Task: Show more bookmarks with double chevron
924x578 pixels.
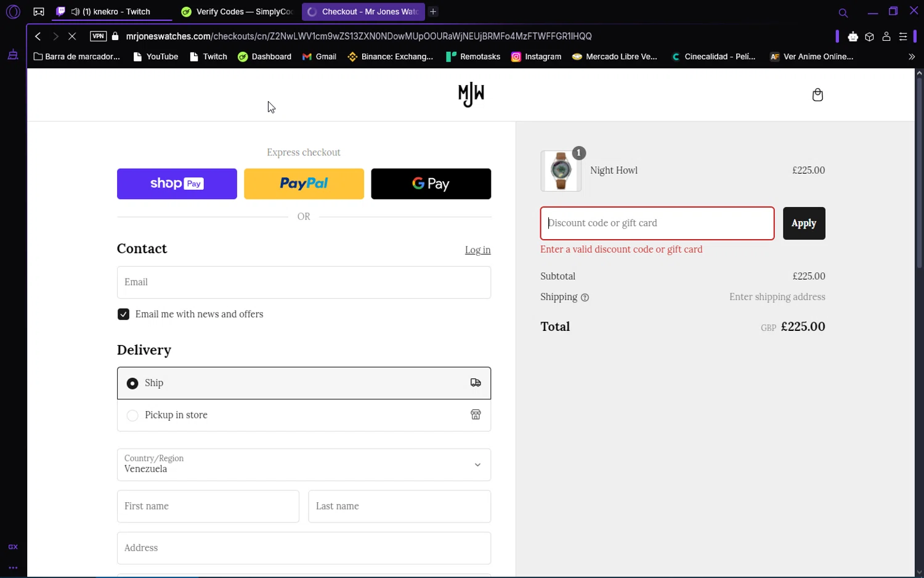Action: (912, 57)
